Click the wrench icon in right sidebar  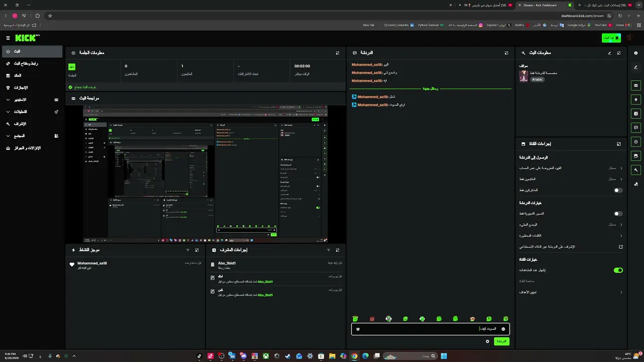click(636, 170)
